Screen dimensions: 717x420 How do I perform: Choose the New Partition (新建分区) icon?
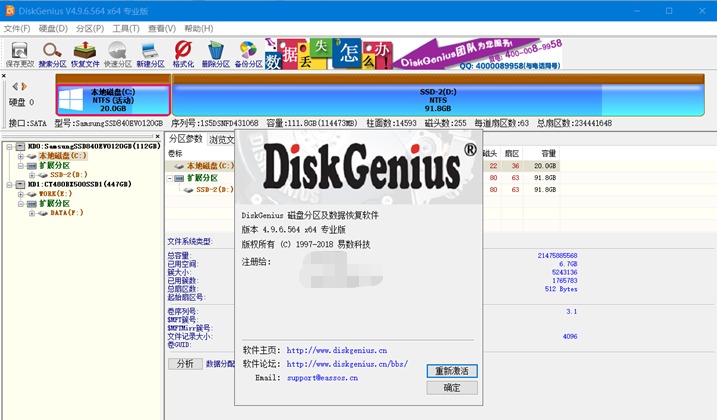pos(150,54)
